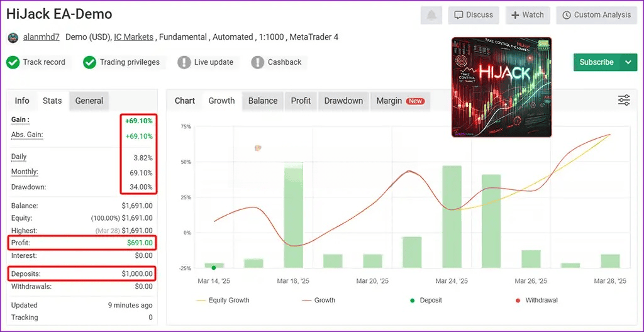The width and height of the screenshot is (644, 332).
Task: Click the Trading privileges label
Action: [130, 62]
